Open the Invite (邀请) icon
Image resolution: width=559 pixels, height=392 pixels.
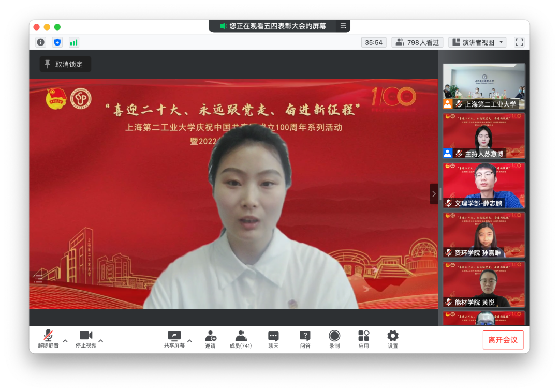coord(211,339)
